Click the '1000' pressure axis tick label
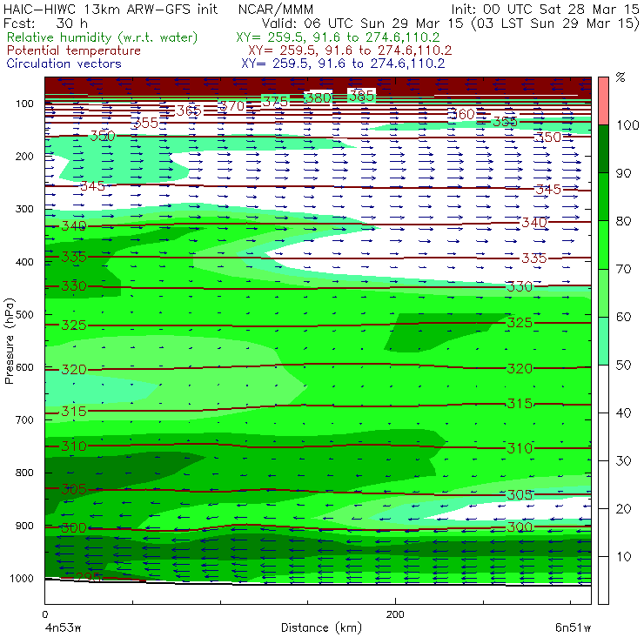The height and width of the screenshot is (644, 644). click(22, 578)
